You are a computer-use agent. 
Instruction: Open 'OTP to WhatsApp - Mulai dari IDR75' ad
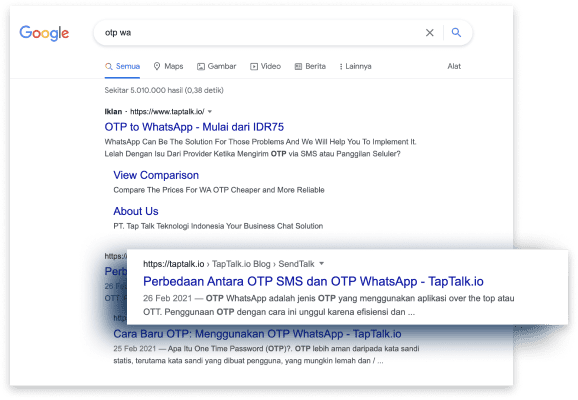pos(194,127)
